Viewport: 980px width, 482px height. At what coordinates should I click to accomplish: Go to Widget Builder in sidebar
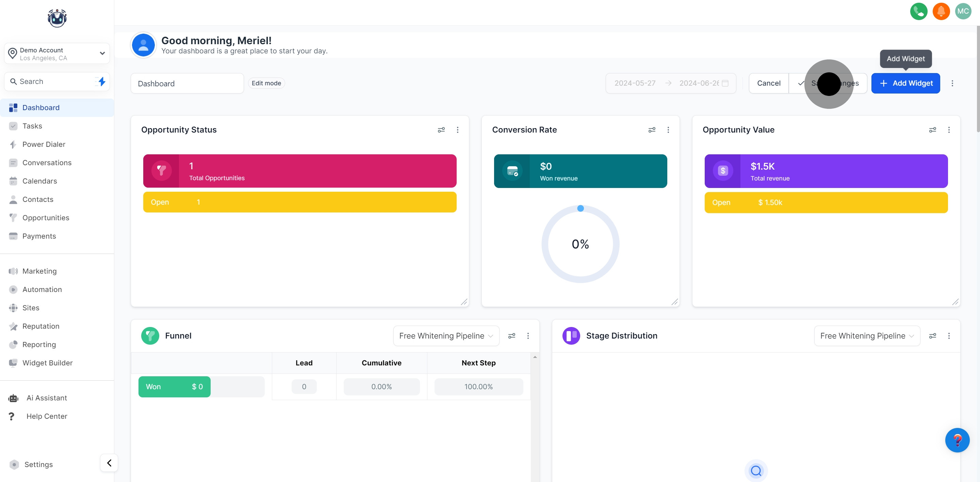tap(47, 363)
